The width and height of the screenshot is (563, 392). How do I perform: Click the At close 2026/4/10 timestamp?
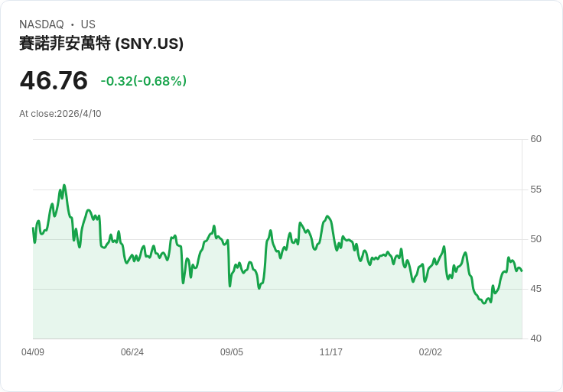pyautogui.click(x=60, y=114)
